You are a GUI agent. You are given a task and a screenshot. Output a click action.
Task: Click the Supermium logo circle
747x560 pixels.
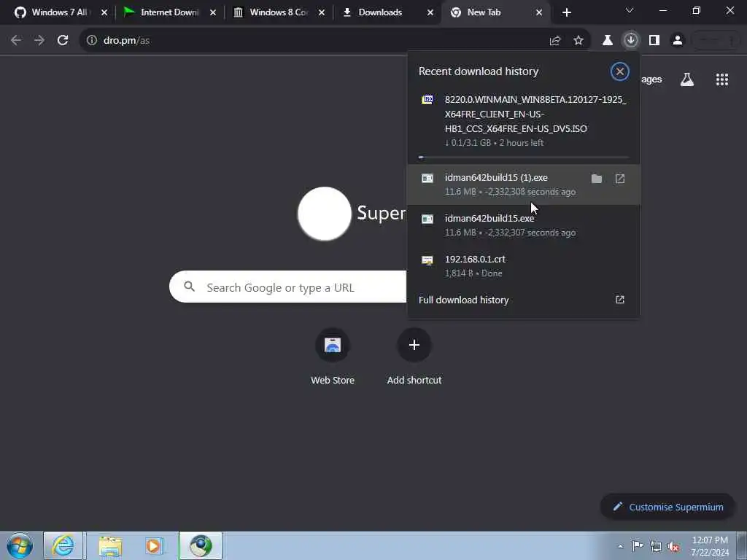pyautogui.click(x=325, y=214)
